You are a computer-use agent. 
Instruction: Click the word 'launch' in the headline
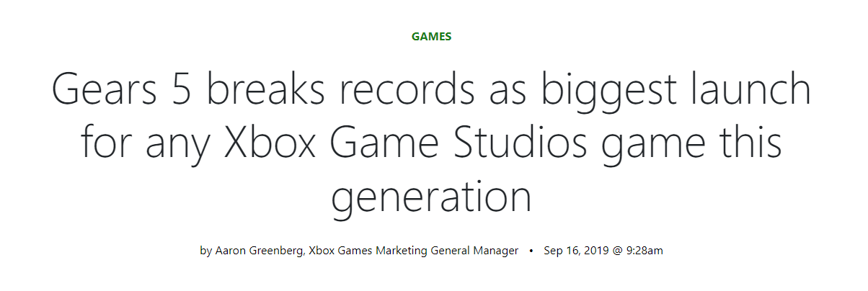point(745,91)
